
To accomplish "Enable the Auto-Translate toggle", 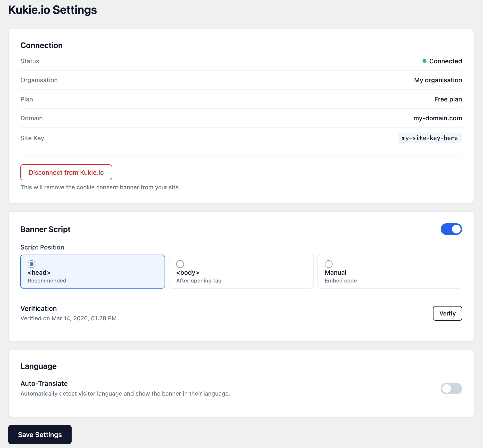I will pos(451,388).
